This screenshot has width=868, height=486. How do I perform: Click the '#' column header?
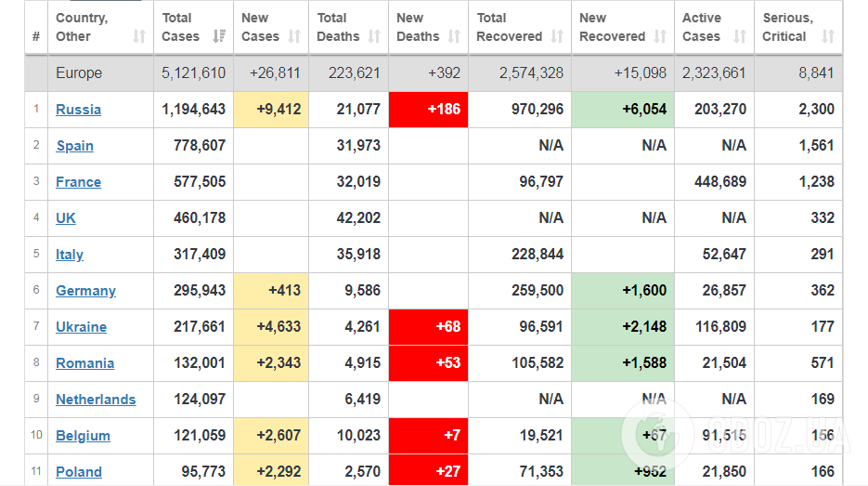36,36
